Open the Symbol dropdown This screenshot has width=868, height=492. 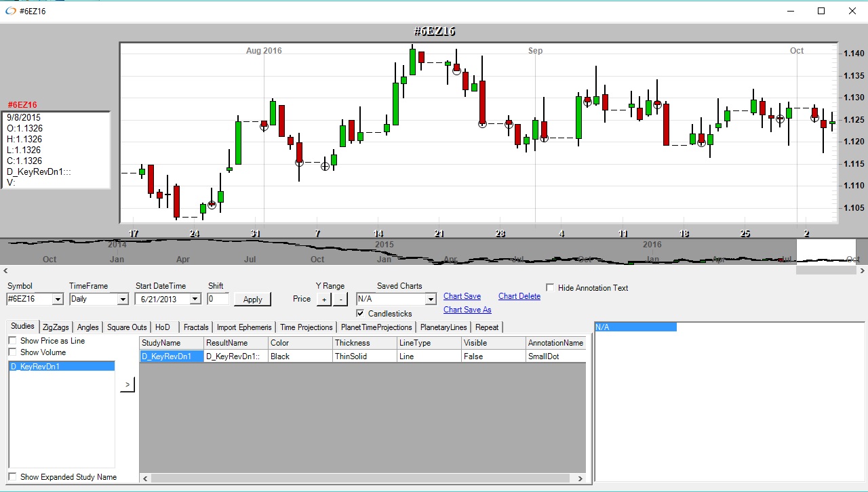tap(57, 299)
